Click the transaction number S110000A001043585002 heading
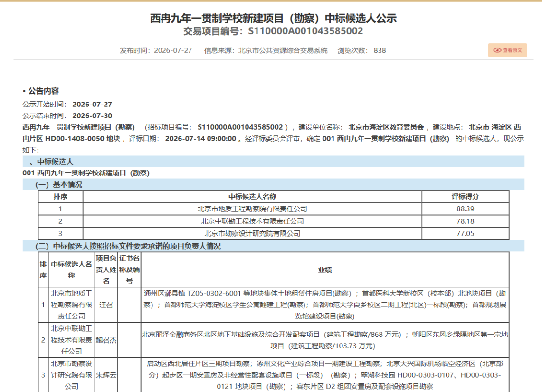Screen dimensions: 542x392 (x=273, y=31)
